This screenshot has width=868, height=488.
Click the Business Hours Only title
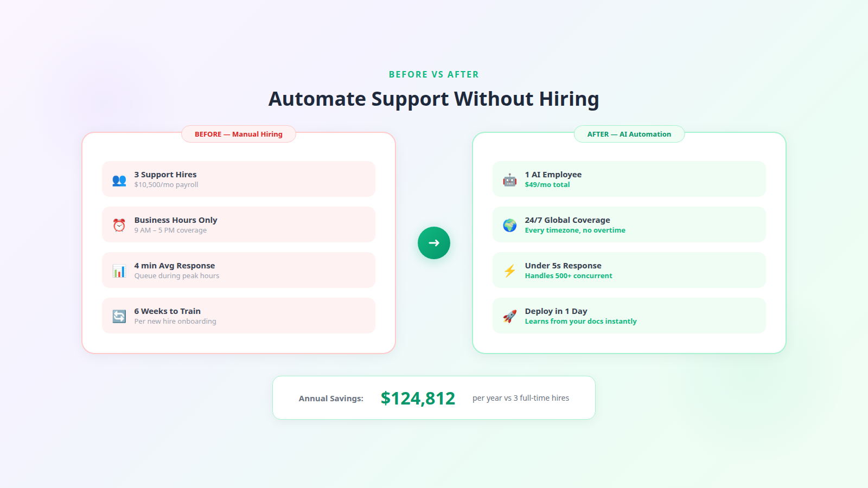tap(176, 220)
